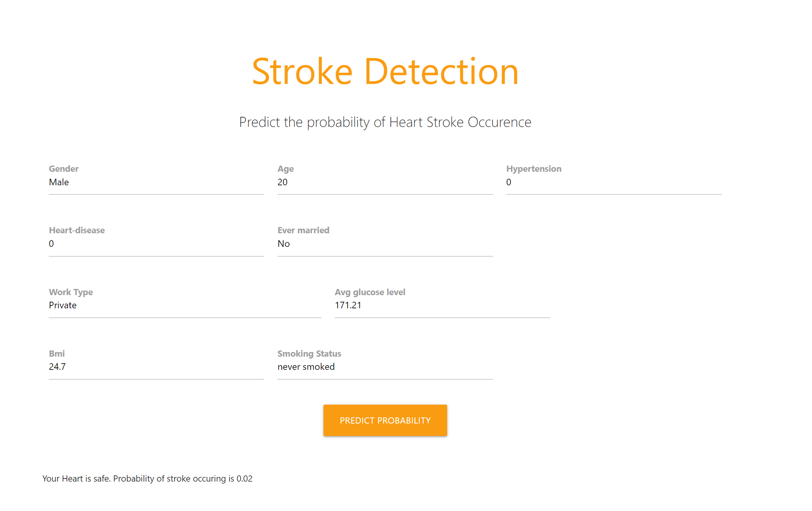This screenshot has height=511, width=812.
Task: Click the Avg glucose level label
Action: coord(370,292)
